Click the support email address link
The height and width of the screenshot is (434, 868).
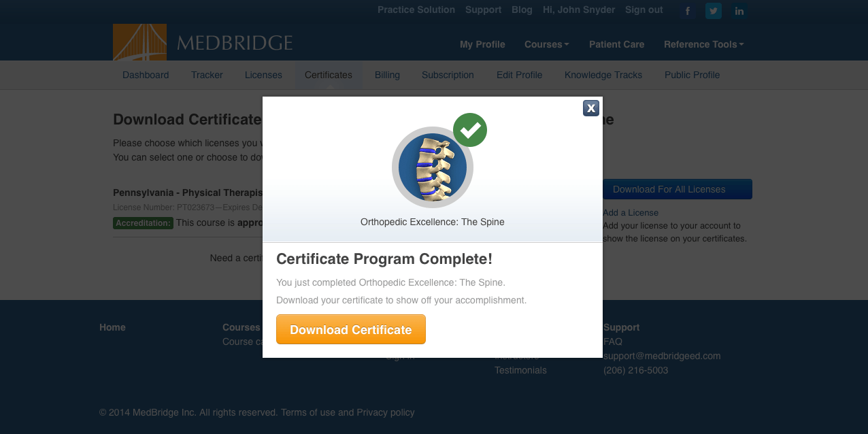662,356
